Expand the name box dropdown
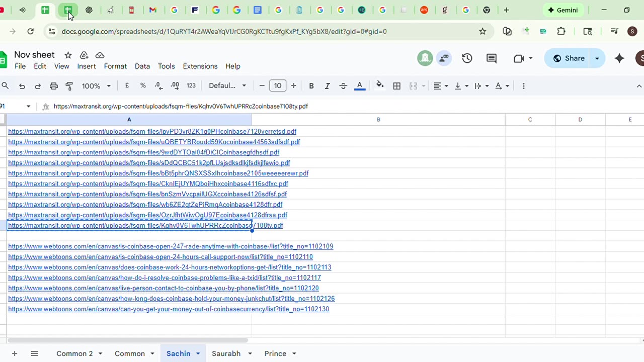The image size is (644, 362). pyautogui.click(x=28, y=107)
